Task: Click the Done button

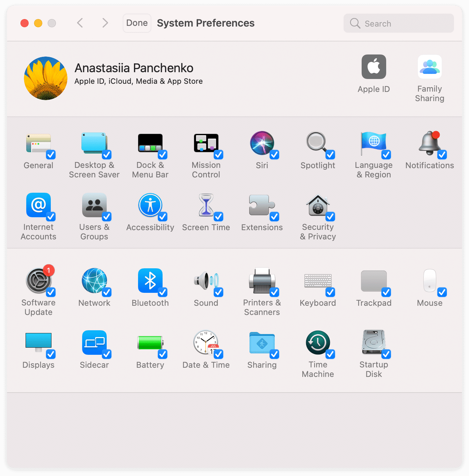Action: coord(137,23)
